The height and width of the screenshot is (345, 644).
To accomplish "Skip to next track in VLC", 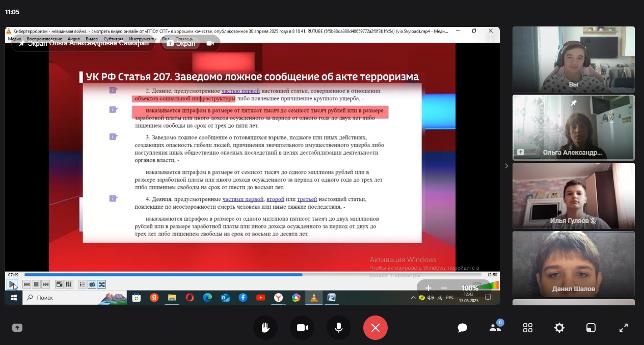I will pyautogui.click(x=45, y=284).
